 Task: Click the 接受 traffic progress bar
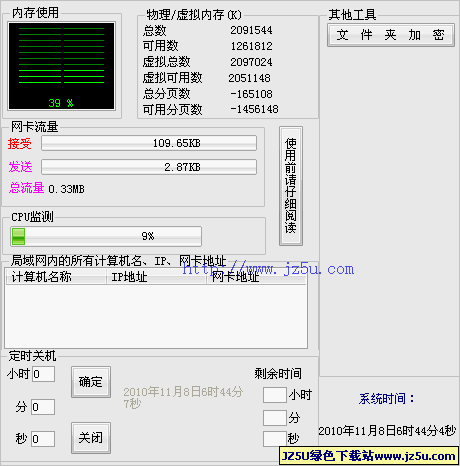[x=149, y=143]
